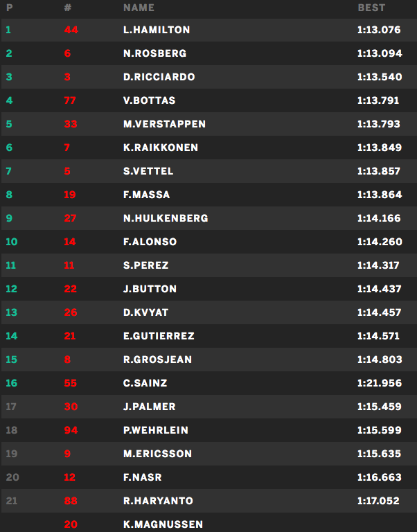Click N.HULKENBERG name
The width and height of the screenshot is (417, 532).
[166, 218]
